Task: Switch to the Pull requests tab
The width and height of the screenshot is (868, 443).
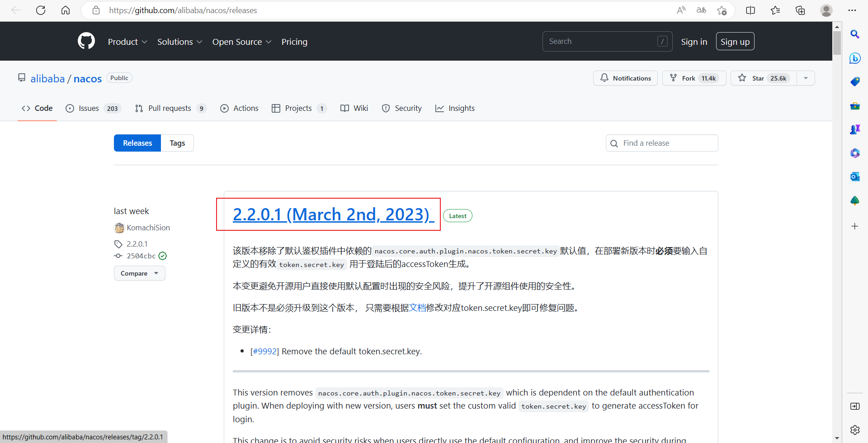Action: pyautogui.click(x=170, y=108)
